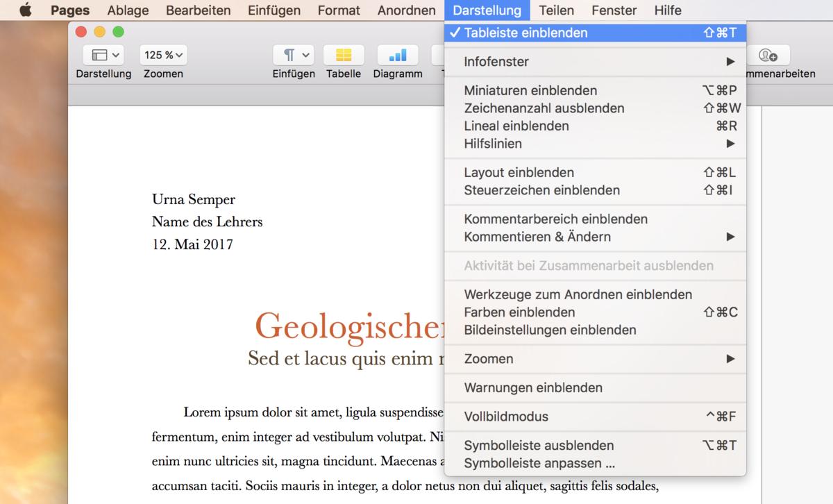833x504 pixels.
Task: Choose Werkzeuge zum Anordnen einblenden
Action: point(595,294)
